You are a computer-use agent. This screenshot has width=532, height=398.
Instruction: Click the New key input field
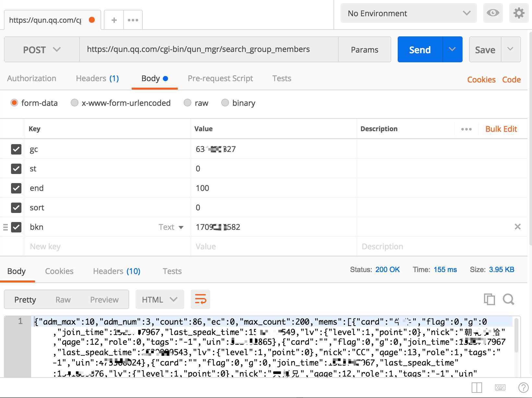(x=107, y=246)
